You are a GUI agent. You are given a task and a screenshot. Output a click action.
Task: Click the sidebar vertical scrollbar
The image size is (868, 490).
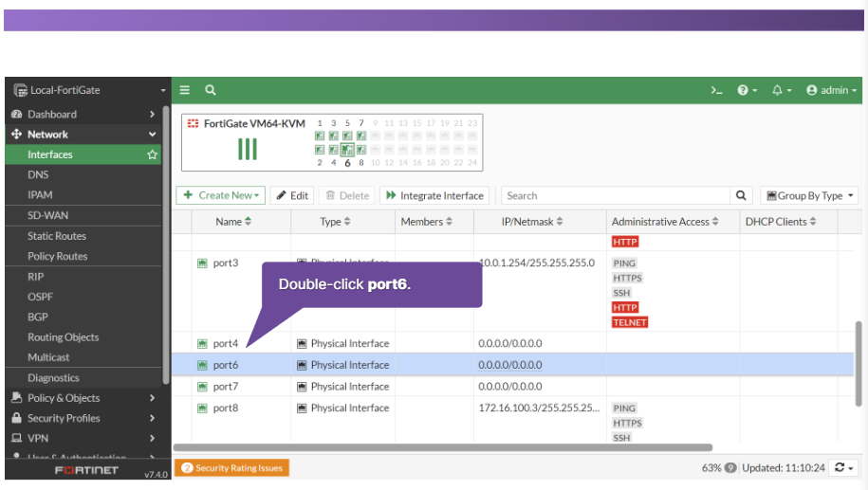pos(166,244)
